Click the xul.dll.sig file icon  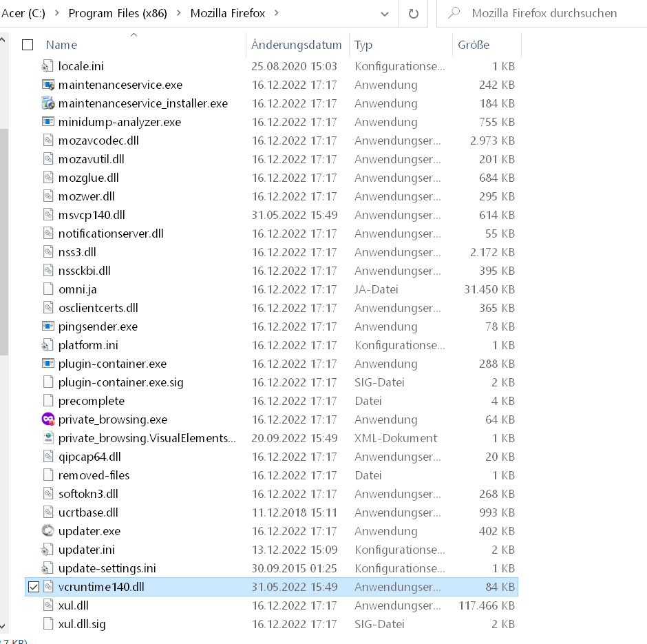pos(48,624)
